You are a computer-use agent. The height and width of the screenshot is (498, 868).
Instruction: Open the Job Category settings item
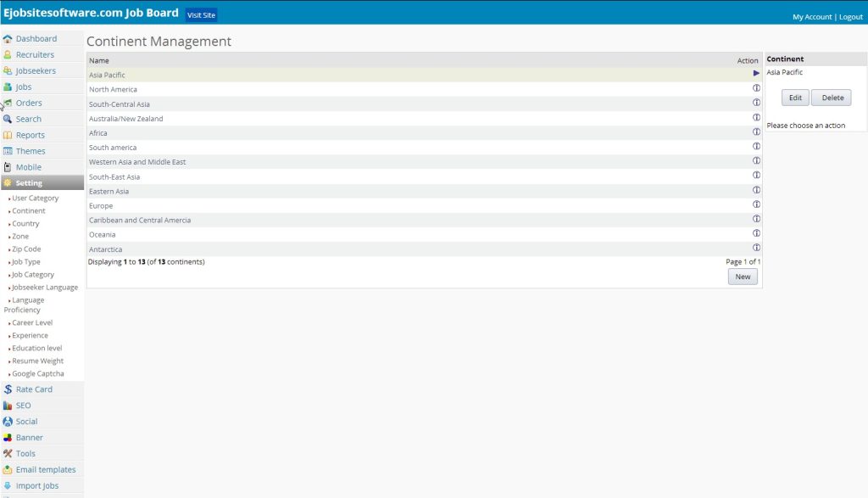point(33,275)
